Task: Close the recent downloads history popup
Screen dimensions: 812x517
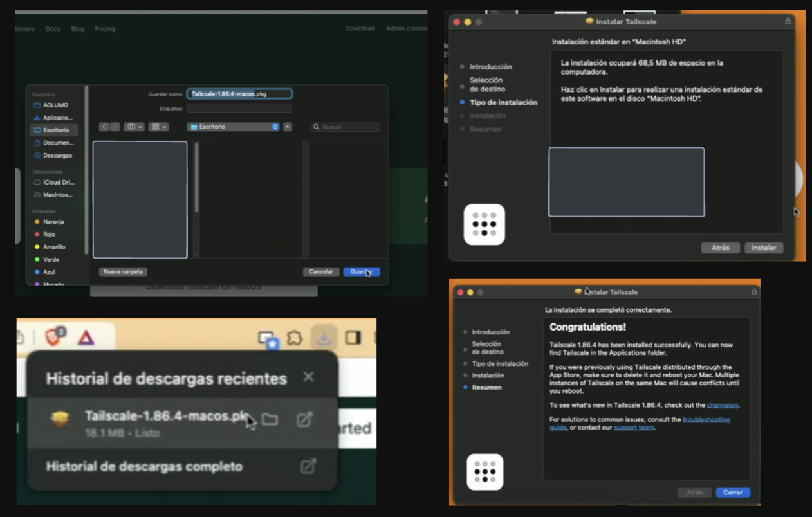Action: click(309, 377)
